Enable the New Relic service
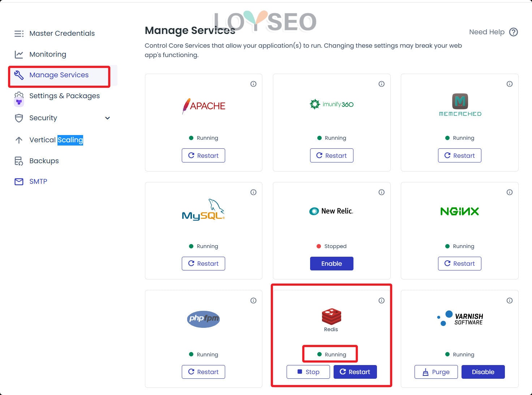Viewport: 532px width, 395px height. pyautogui.click(x=331, y=263)
